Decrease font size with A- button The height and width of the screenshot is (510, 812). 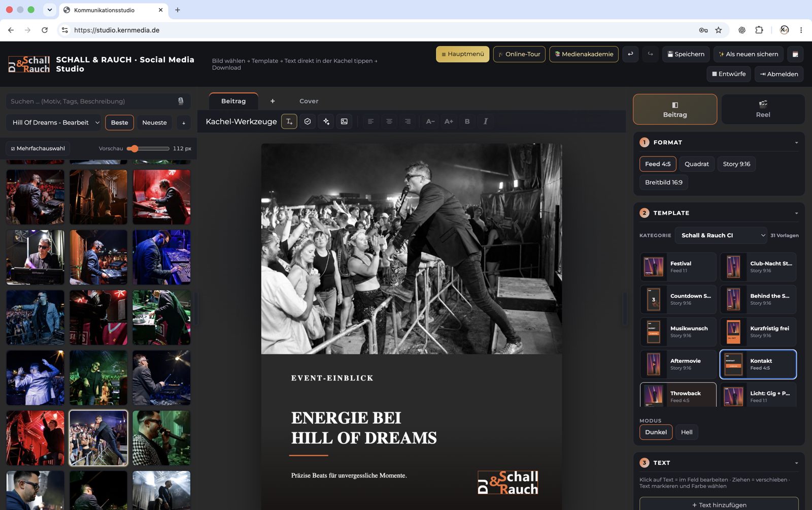(430, 121)
